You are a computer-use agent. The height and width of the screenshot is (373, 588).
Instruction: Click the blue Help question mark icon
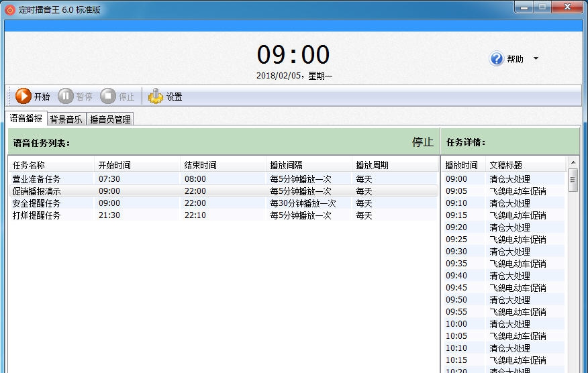(x=496, y=59)
